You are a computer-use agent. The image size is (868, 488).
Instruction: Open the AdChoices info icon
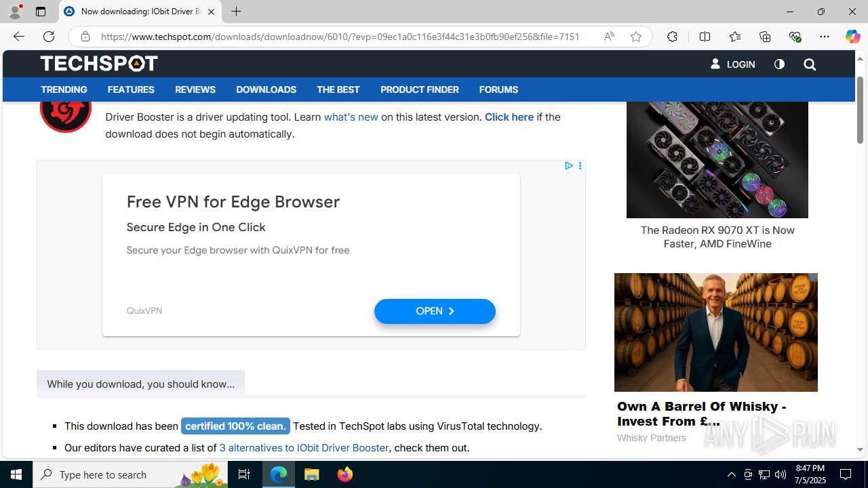point(569,165)
